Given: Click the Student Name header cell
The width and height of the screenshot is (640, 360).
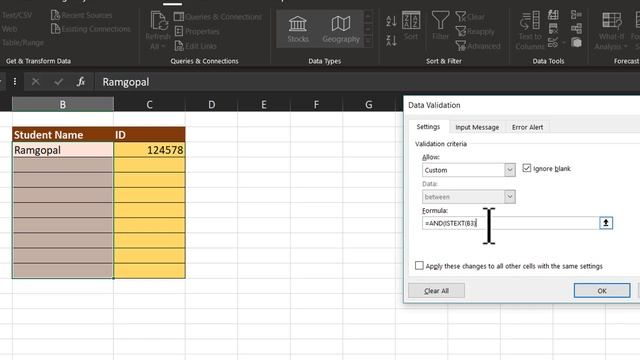Looking at the screenshot, I should (63, 135).
